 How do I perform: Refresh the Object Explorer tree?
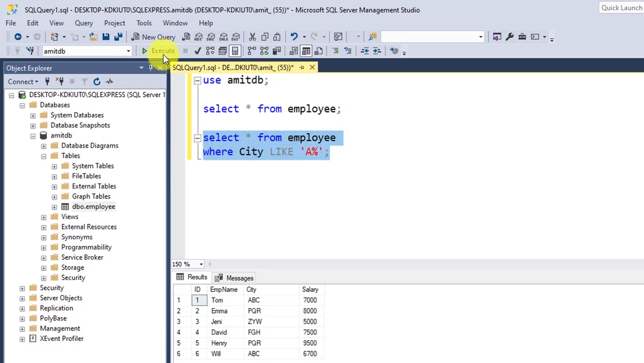coord(97,81)
